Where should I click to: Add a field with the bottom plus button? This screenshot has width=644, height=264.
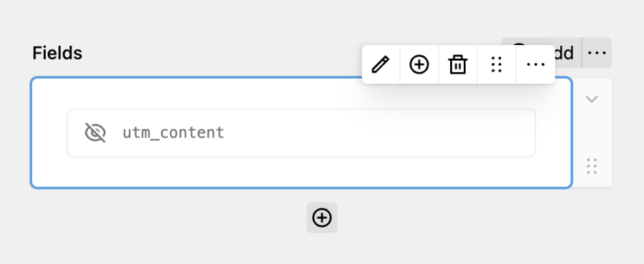[322, 217]
